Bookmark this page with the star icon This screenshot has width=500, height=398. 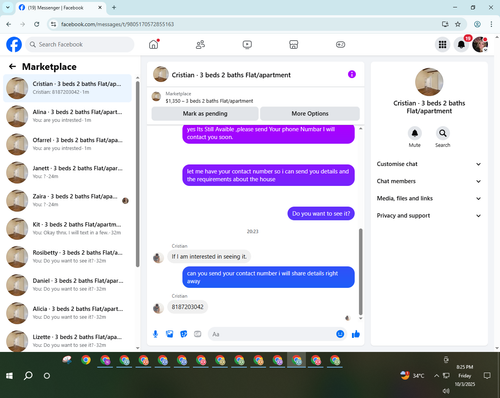tap(458, 24)
